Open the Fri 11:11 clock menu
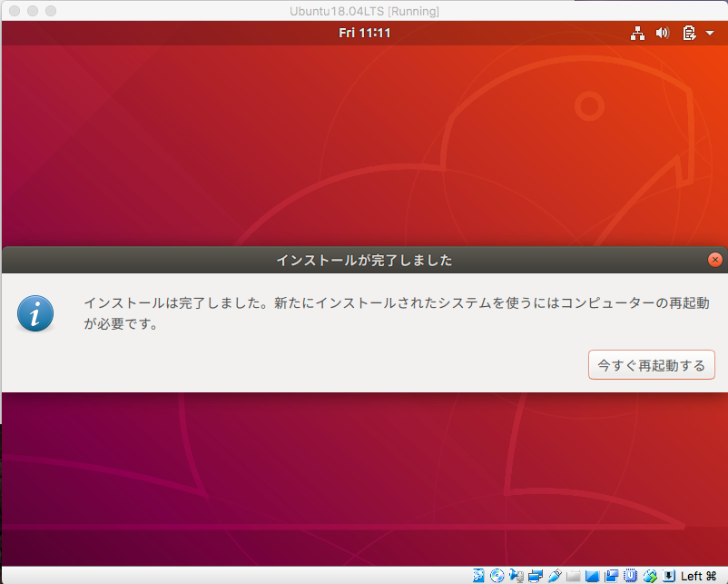 (x=365, y=33)
